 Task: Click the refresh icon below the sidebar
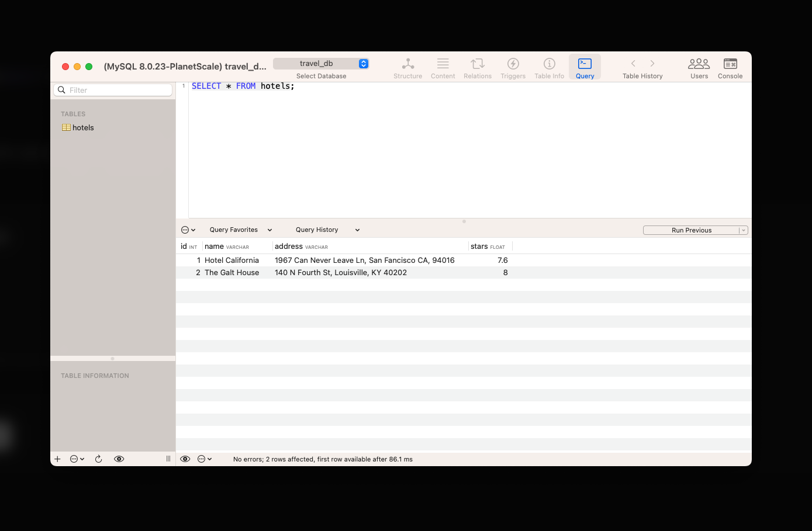pos(98,459)
